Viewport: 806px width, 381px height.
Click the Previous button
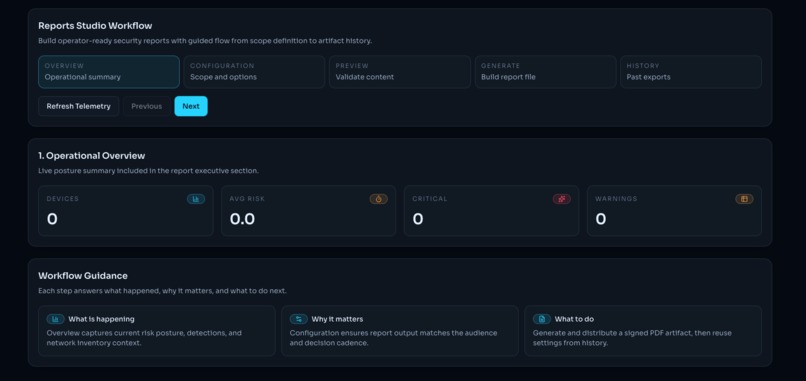pos(146,106)
